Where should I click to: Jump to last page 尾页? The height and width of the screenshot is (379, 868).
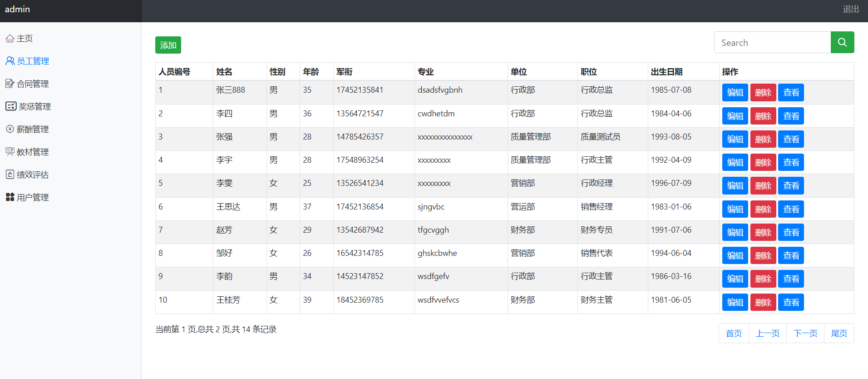tap(839, 333)
